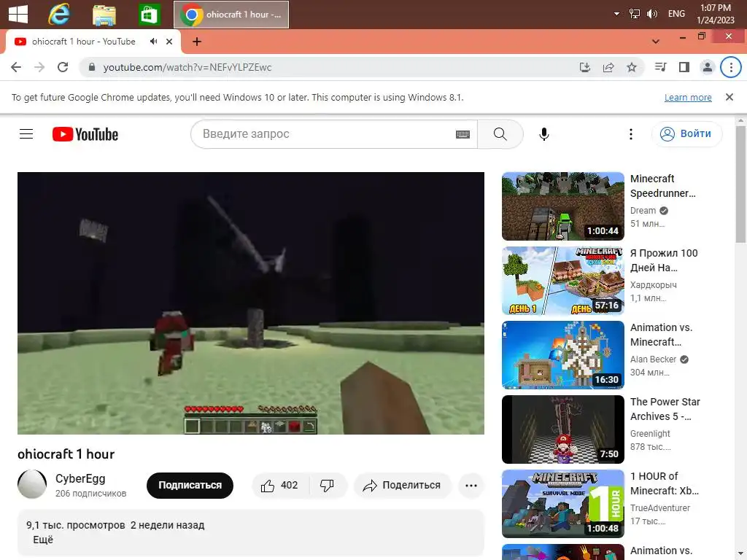Click the Подписаться subscribe button

pos(190,485)
